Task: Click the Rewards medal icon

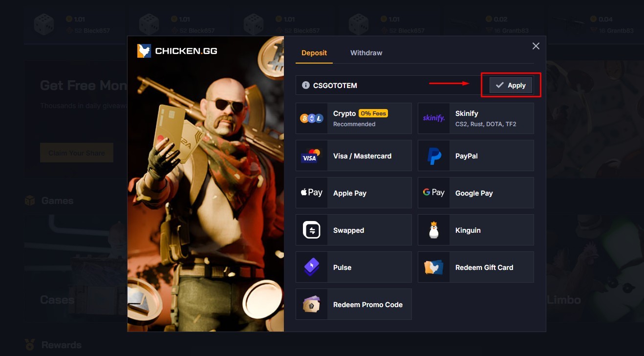Action: pyautogui.click(x=30, y=345)
